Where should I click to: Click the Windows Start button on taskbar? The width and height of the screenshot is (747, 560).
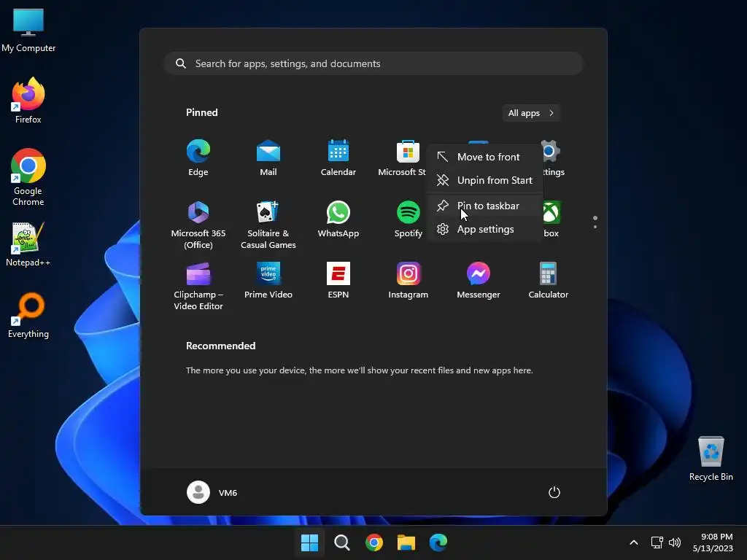point(309,542)
